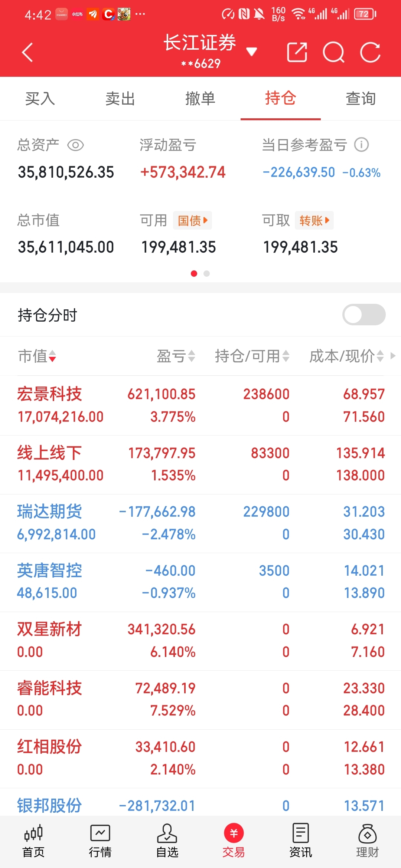The image size is (401, 868).
Task: Tap the search magnifier icon
Action: 334,52
